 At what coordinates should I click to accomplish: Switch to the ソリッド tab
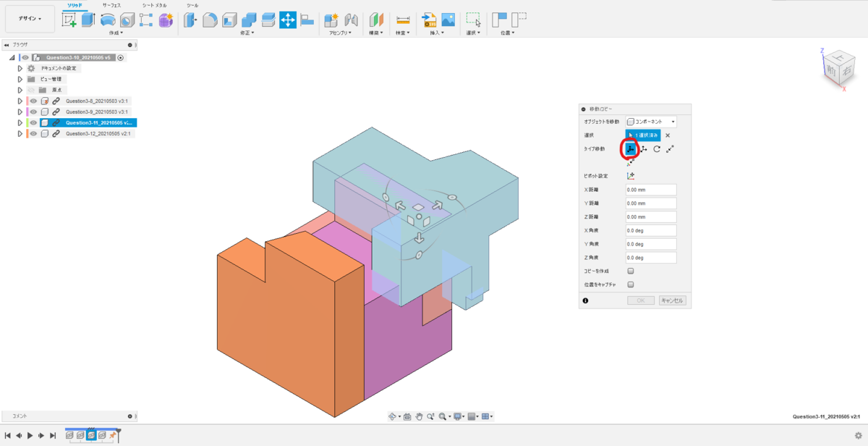(75, 5)
